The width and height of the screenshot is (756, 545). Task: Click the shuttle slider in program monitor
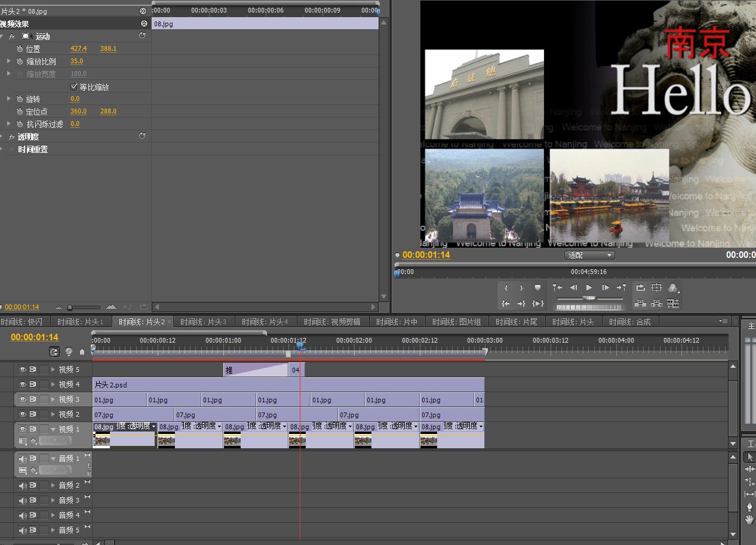pyautogui.click(x=589, y=298)
